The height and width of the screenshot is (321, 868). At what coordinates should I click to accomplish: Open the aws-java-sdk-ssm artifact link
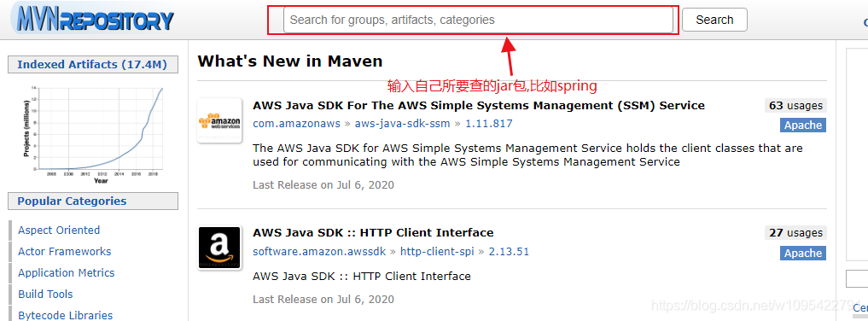[x=403, y=124]
